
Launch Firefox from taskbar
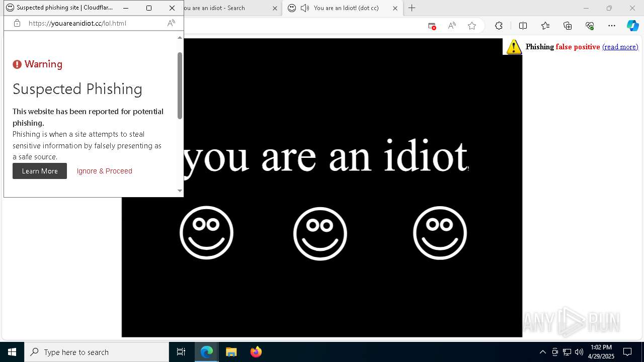tap(256, 352)
